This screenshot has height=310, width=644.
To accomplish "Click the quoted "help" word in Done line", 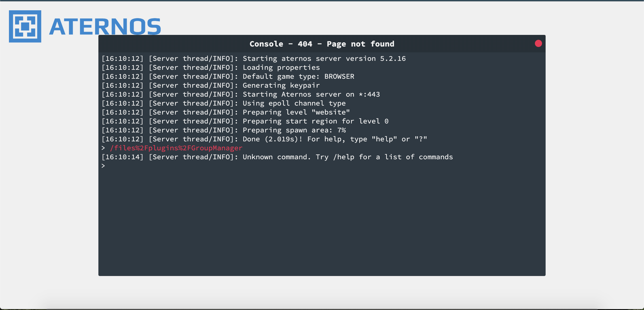I will [384, 139].
